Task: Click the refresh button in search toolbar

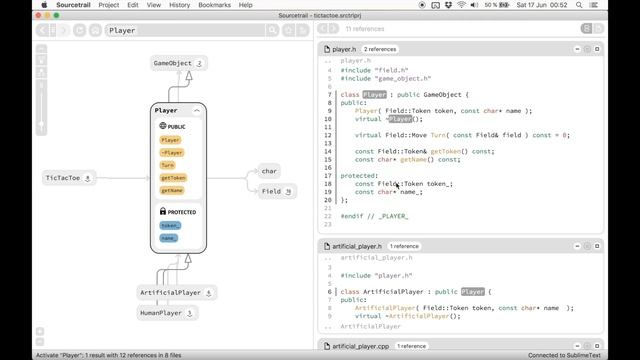Action: tap(80, 30)
